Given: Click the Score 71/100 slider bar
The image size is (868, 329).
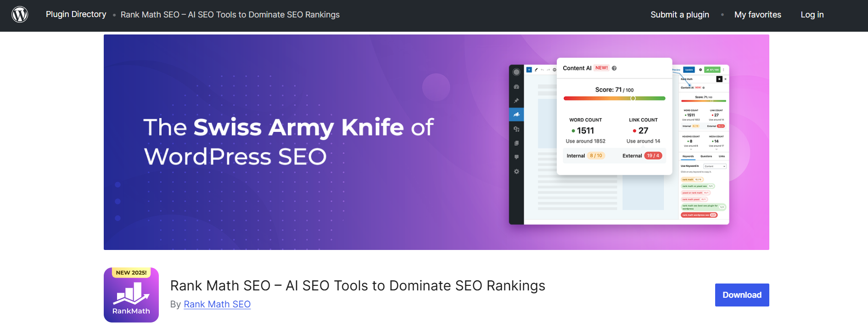Looking at the screenshot, I should click(614, 98).
